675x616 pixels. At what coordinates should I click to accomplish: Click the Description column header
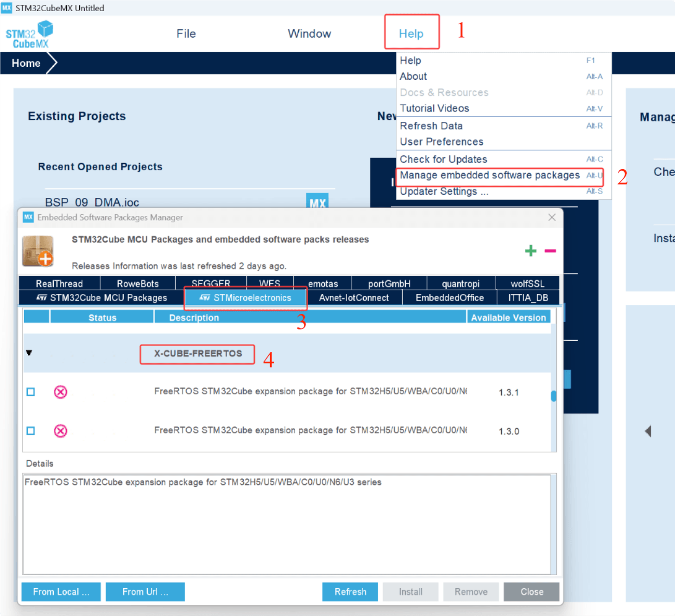pyautogui.click(x=310, y=318)
